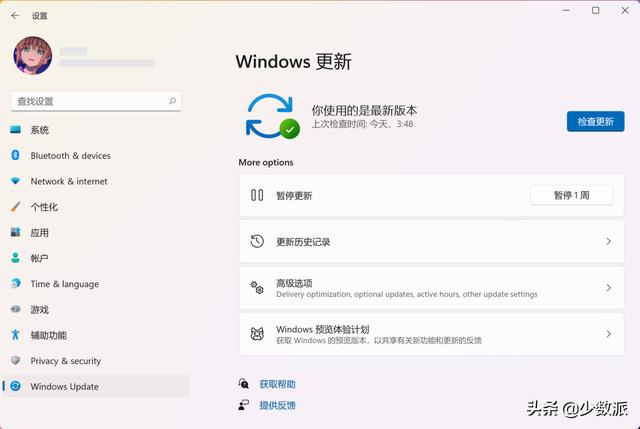Viewport: 640px width, 429px height.
Task: Click the 游戏 controller icon
Action: [16, 309]
